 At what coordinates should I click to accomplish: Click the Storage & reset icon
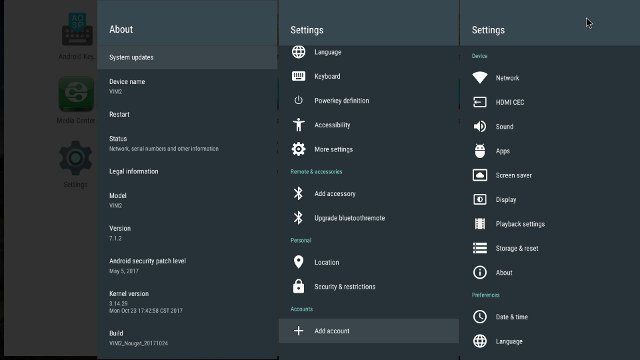click(480, 248)
